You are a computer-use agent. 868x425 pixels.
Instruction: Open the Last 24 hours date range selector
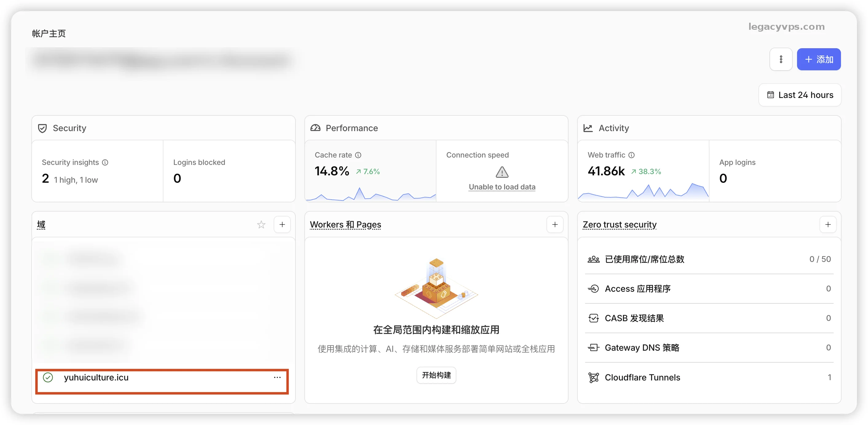[800, 95]
